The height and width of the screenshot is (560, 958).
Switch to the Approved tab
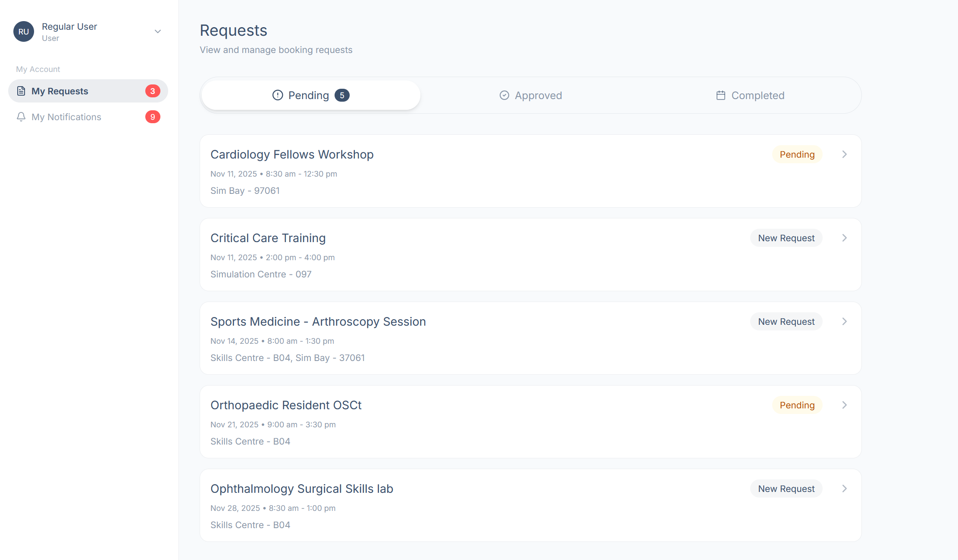[531, 95]
